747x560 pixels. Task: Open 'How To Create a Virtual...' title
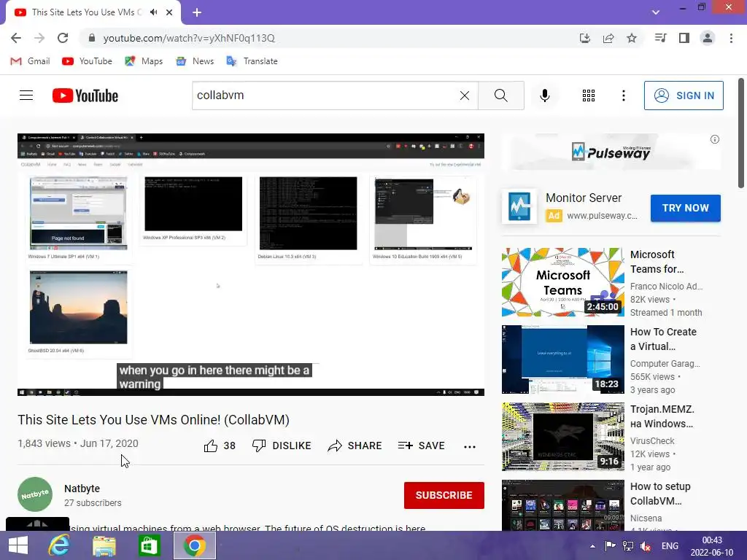tap(663, 339)
